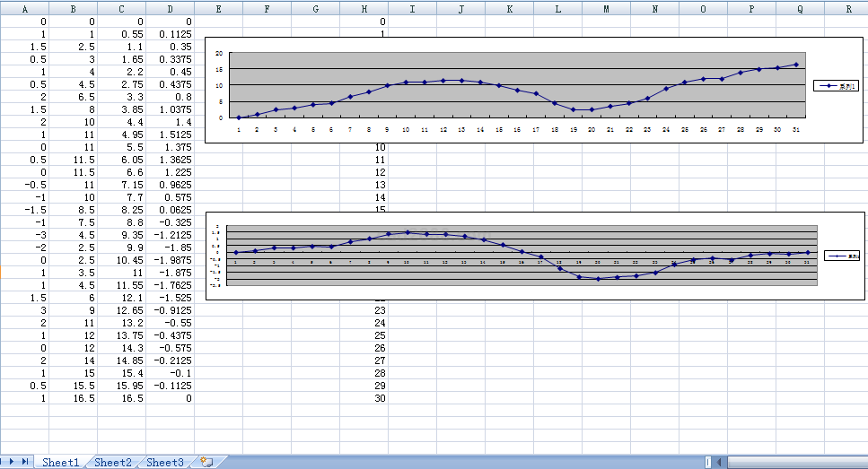Screen dimensions: 868x469
Task: Select column D header
Action: point(170,7)
